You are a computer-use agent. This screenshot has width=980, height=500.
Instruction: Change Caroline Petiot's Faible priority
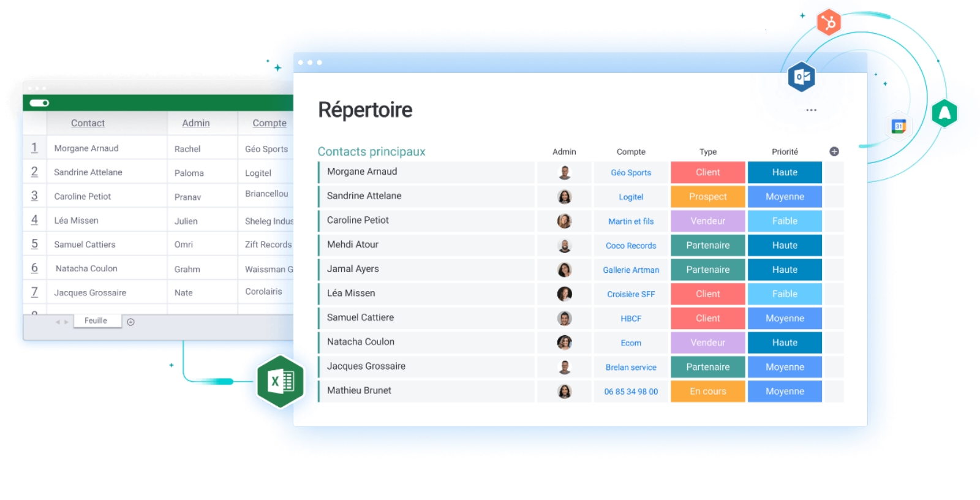pyautogui.click(x=784, y=221)
